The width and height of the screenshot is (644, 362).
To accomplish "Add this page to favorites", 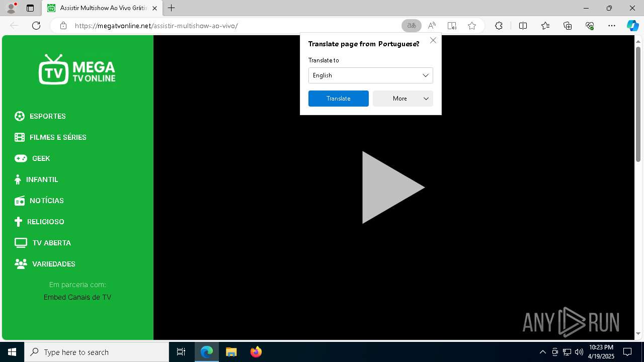I will [472, 26].
